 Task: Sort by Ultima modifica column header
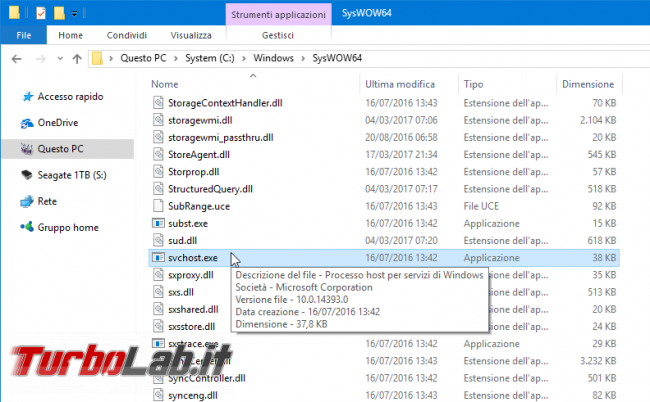400,84
